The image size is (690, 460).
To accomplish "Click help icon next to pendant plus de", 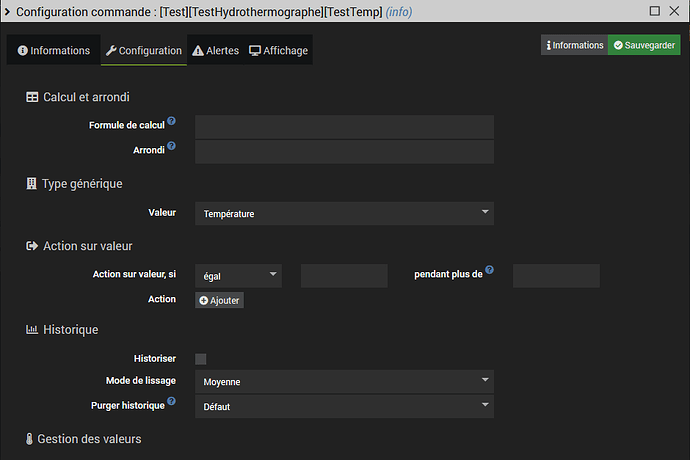I will click(489, 270).
